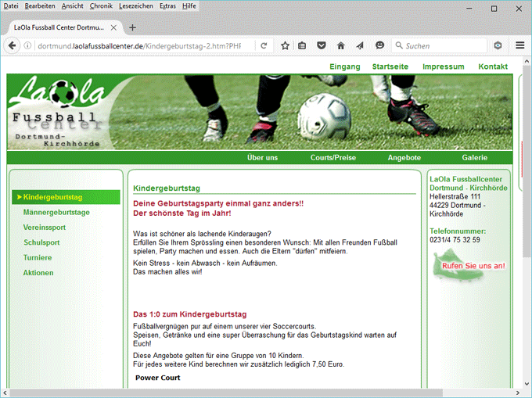Click the Hellerstraße 111 address text
The height and width of the screenshot is (398, 532).
click(x=455, y=196)
